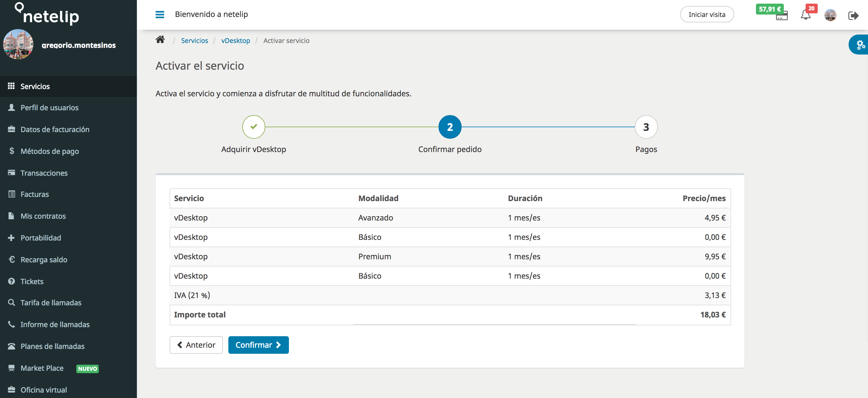Click the 18,03 € total amount
Viewport: 868px width, 398px height.
(x=713, y=314)
